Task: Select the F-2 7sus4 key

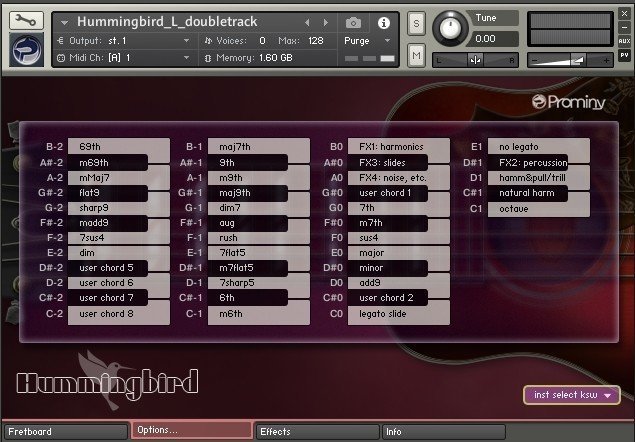Action: click(x=119, y=238)
